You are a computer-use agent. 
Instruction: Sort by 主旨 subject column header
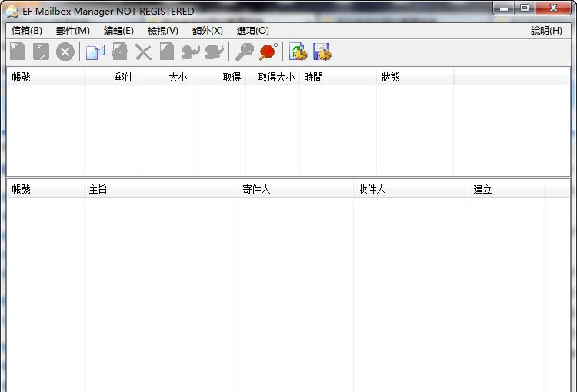pos(161,189)
